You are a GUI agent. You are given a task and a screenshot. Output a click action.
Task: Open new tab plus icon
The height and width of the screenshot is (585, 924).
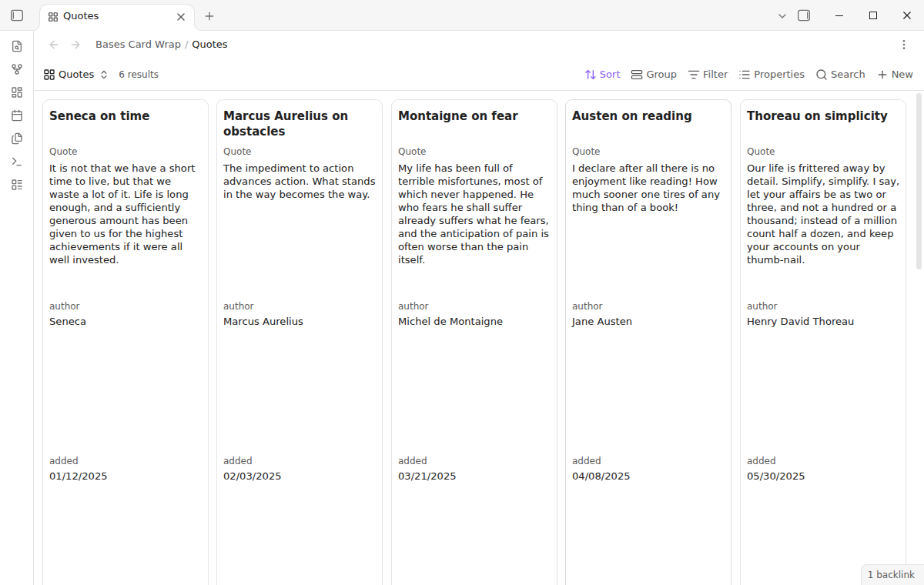click(209, 16)
